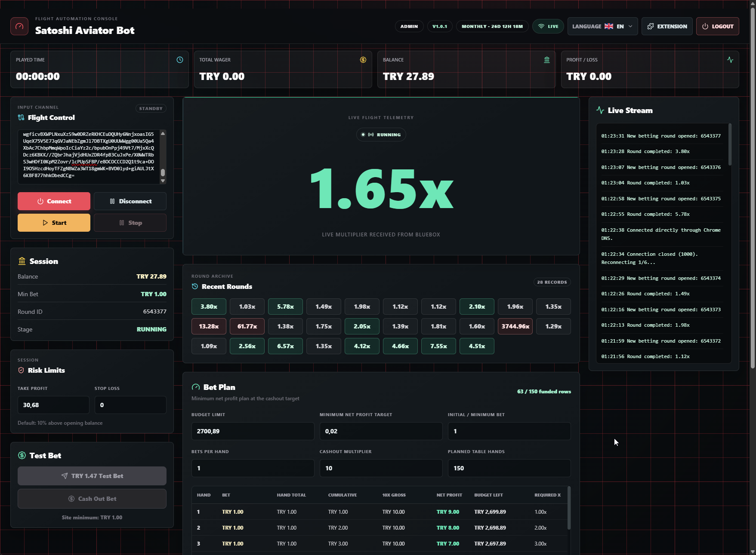The width and height of the screenshot is (756, 555).
Task: Click the bank icon in the top Balance card
Action: pos(547,60)
